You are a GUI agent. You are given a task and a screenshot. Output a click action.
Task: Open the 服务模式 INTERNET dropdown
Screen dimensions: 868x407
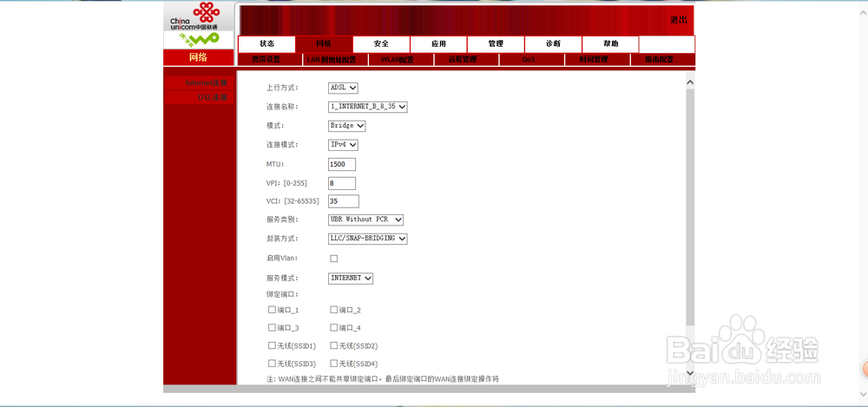[351, 278]
